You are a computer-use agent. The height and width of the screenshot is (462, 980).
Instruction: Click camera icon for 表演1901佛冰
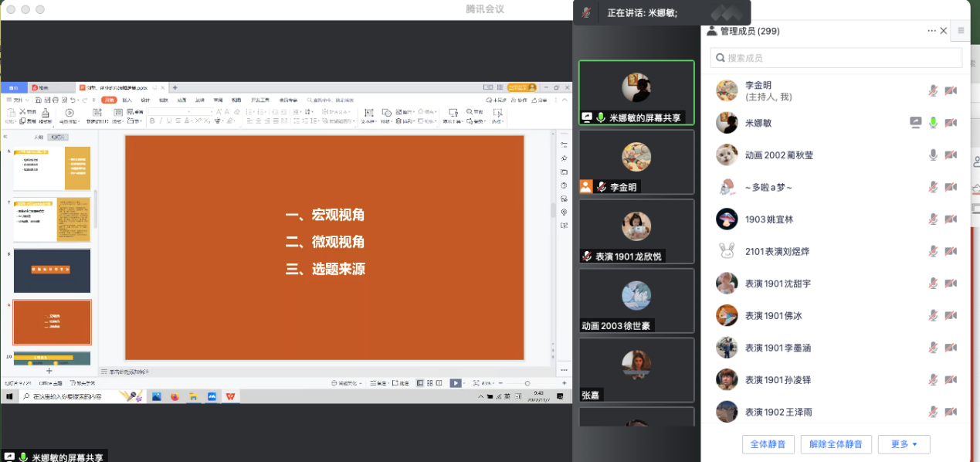(x=951, y=316)
